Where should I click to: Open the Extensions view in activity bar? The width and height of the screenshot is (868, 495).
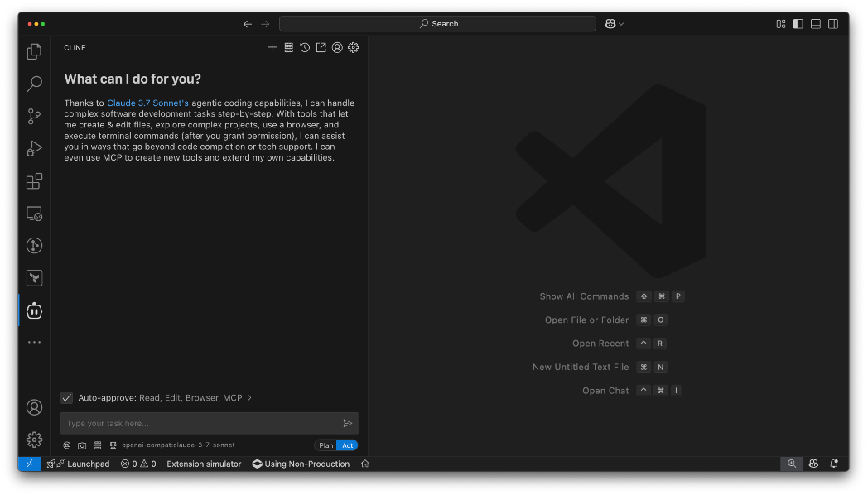click(34, 181)
